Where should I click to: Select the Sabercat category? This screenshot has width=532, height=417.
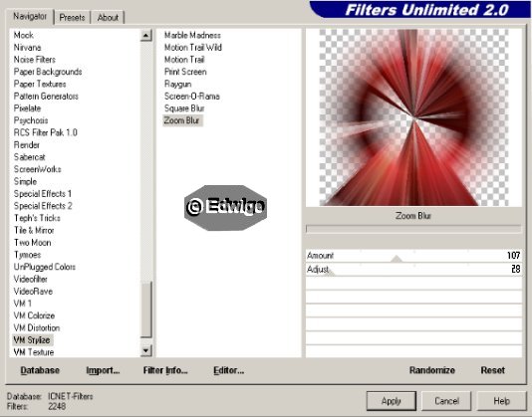29,157
